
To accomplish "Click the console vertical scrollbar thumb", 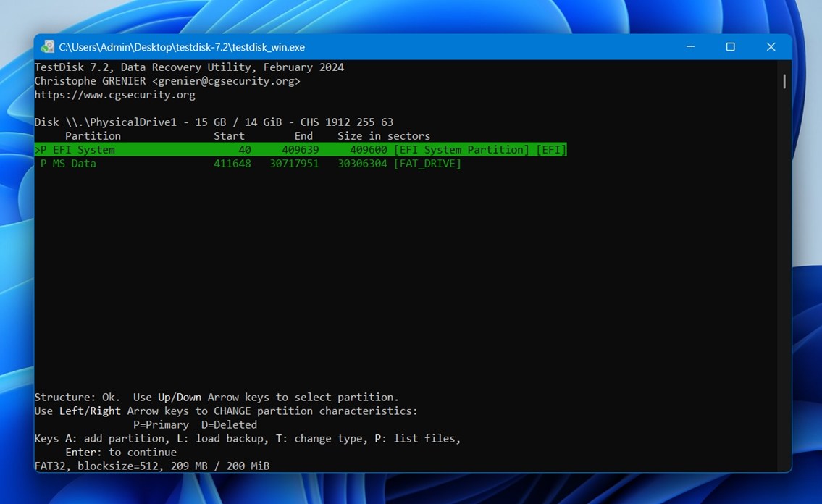I will (784, 81).
